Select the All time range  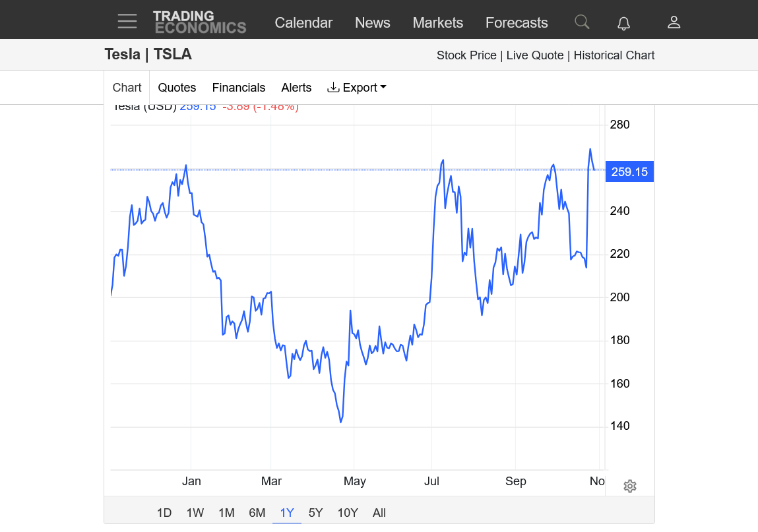[379, 513]
